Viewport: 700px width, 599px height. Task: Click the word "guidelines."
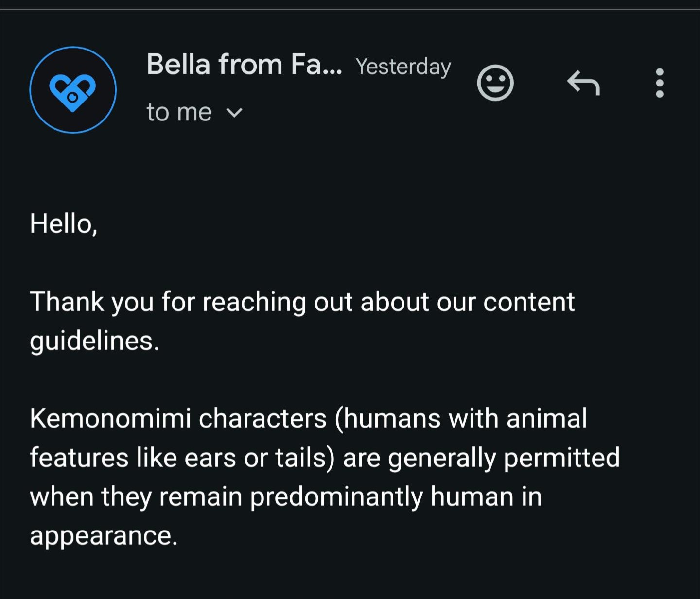pos(94,341)
